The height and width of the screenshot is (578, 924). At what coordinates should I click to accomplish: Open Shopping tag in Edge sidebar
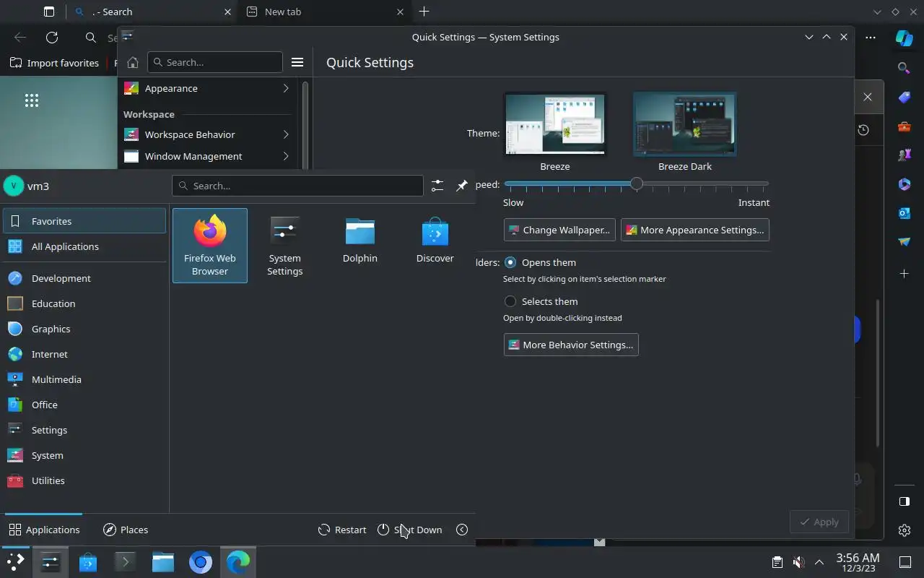click(905, 98)
